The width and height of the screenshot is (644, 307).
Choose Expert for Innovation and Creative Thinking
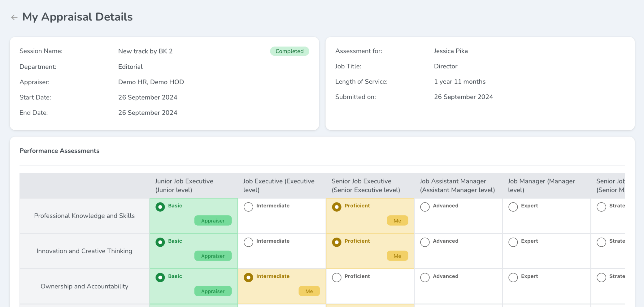(513, 242)
